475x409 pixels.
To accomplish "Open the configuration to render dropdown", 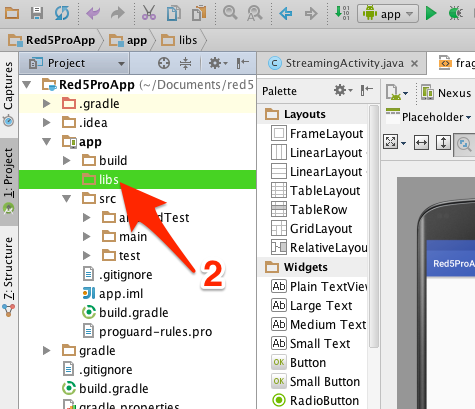I will [397, 92].
